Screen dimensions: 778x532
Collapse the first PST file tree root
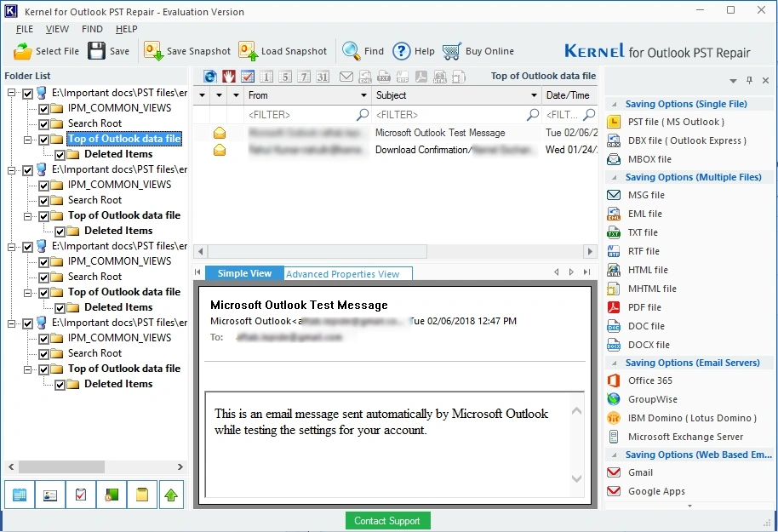[11, 93]
